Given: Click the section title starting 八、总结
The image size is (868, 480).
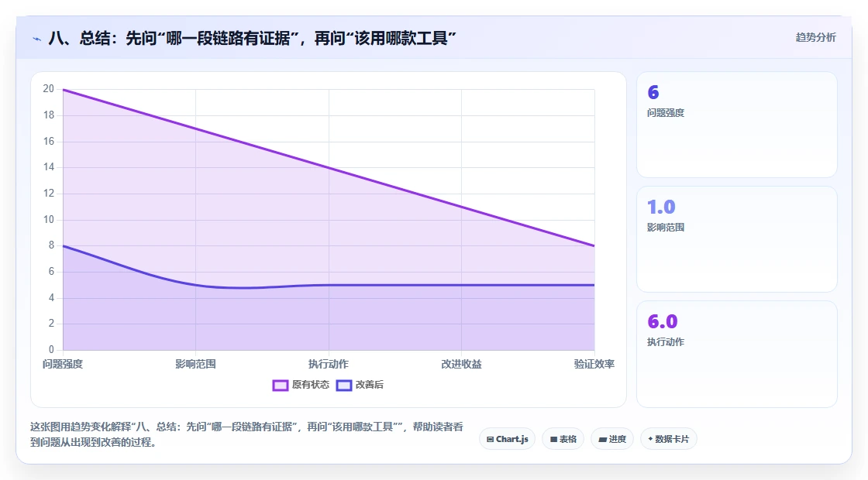Looking at the screenshot, I should tap(253, 38).
